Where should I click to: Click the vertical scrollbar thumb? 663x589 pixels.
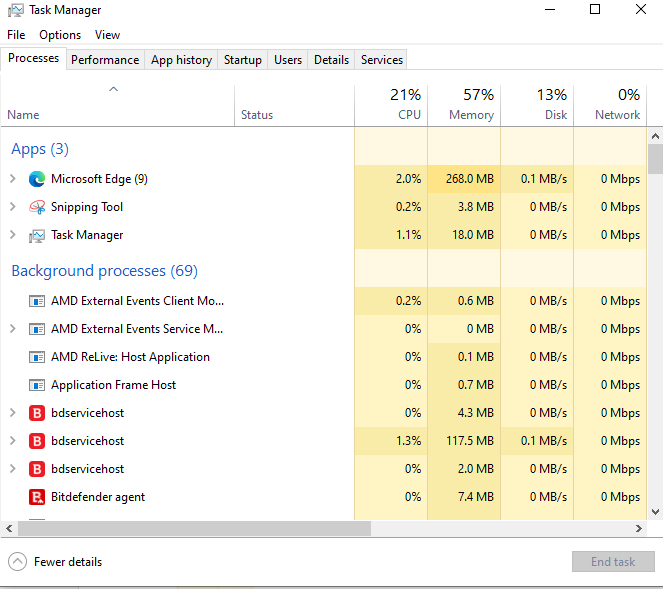pos(655,160)
